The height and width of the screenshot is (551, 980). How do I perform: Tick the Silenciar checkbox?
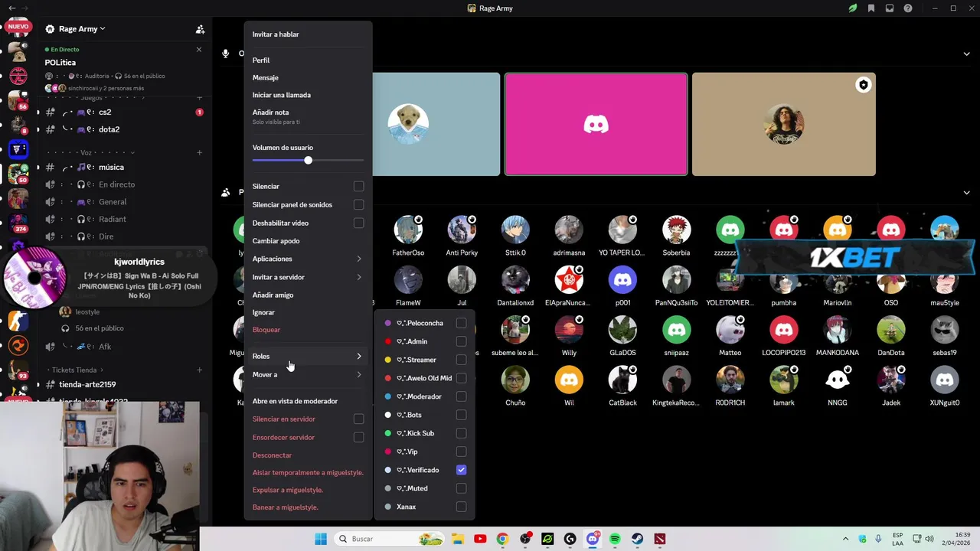pos(358,186)
